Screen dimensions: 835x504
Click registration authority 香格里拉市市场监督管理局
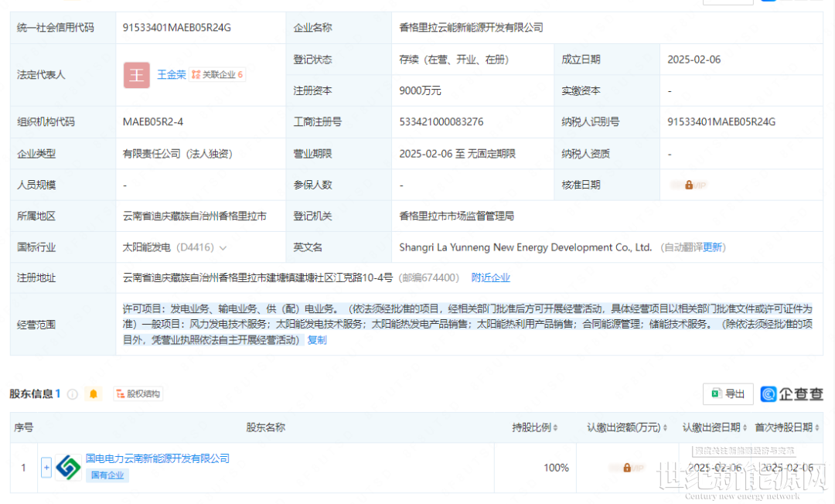pos(456,216)
